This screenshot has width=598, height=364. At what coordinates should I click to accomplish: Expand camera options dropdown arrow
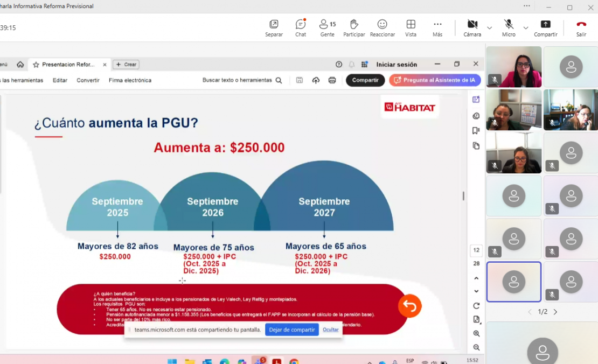(x=490, y=27)
